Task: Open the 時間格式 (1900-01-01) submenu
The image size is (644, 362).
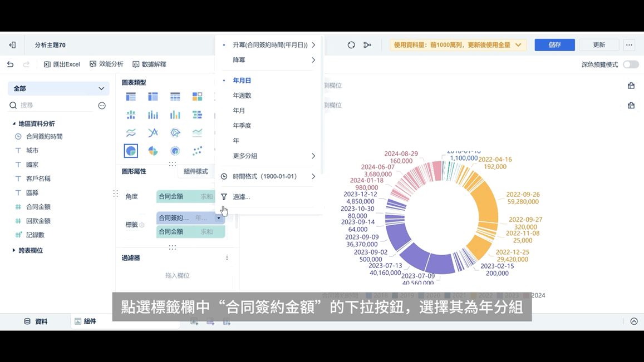Action: pyautogui.click(x=269, y=176)
